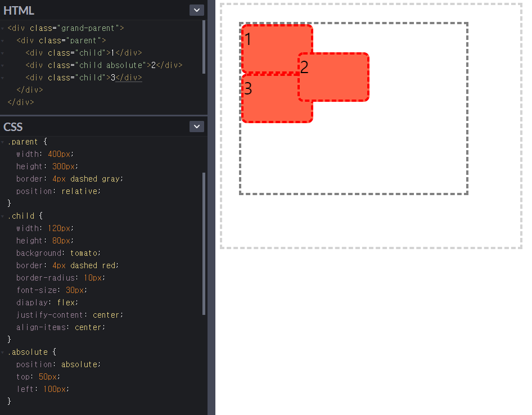Click the 'justify-content: center' declaration
The height and width of the screenshot is (415, 532).
[x=70, y=315]
